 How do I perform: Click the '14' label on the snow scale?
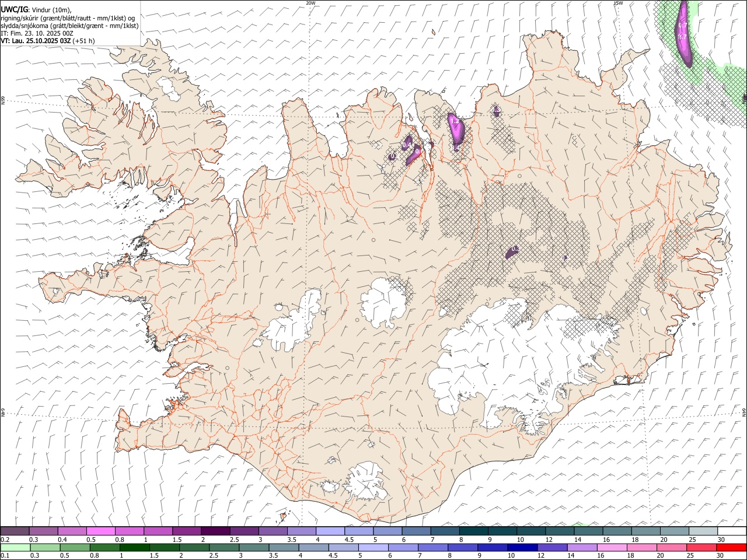[x=578, y=540]
